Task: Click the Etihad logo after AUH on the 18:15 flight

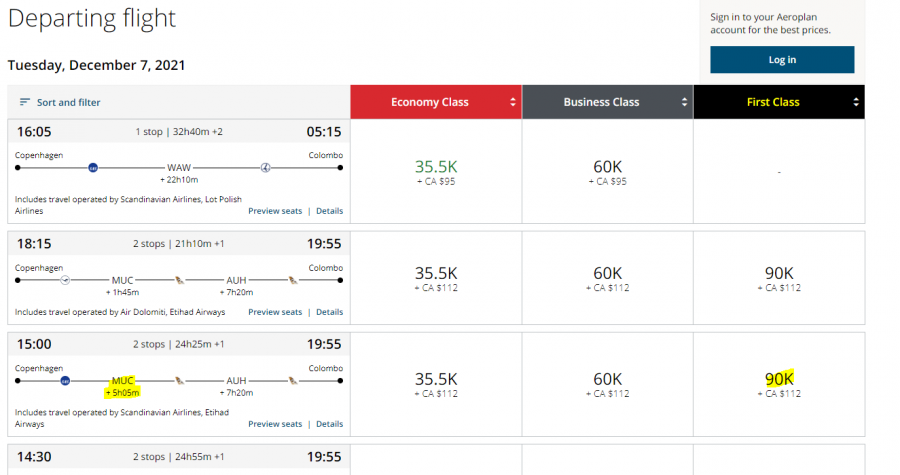Action: tap(294, 281)
